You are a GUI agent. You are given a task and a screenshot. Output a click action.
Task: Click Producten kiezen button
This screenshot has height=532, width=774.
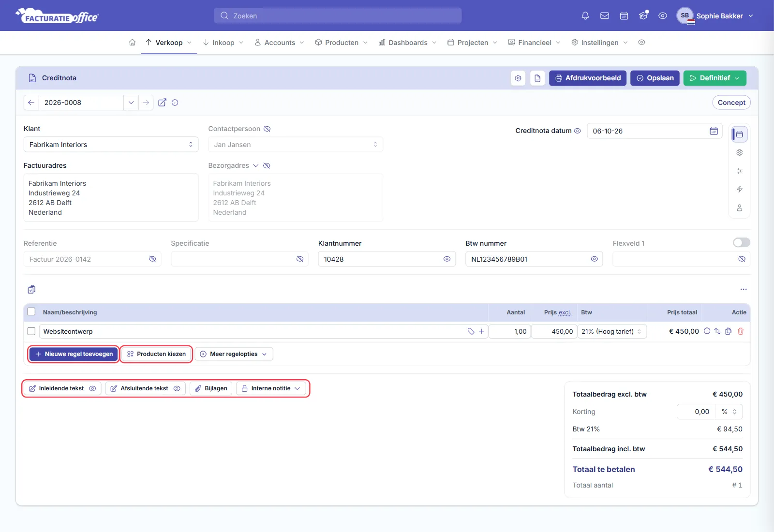[156, 354]
